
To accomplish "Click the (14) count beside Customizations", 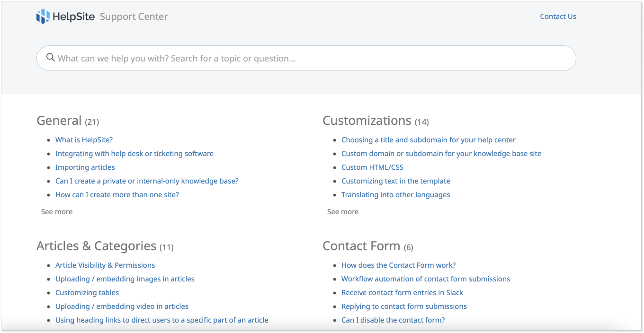I will tap(422, 122).
